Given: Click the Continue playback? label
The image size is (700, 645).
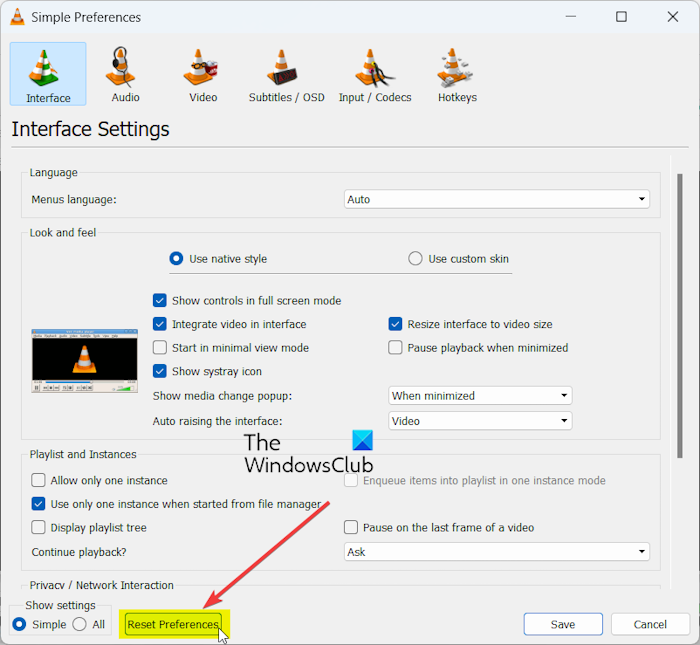Looking at the screenshot, I should (x=79, y=552).
